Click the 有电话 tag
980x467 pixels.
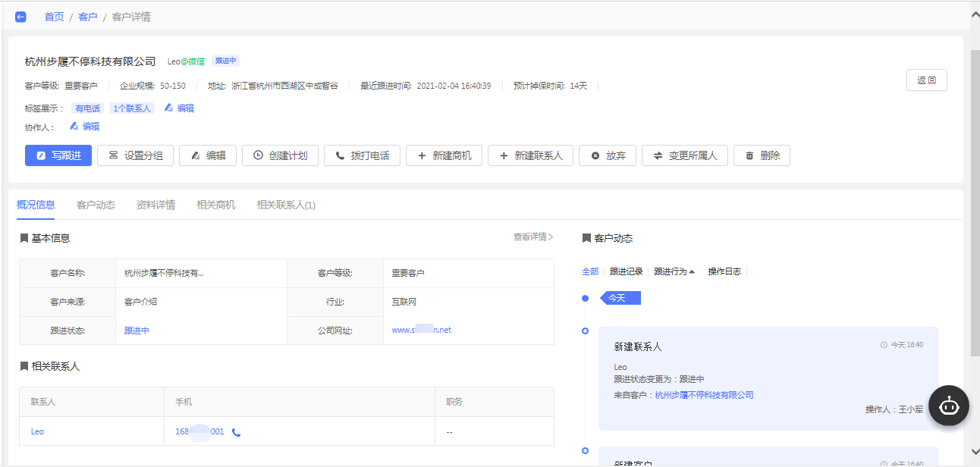pos(87,108)
